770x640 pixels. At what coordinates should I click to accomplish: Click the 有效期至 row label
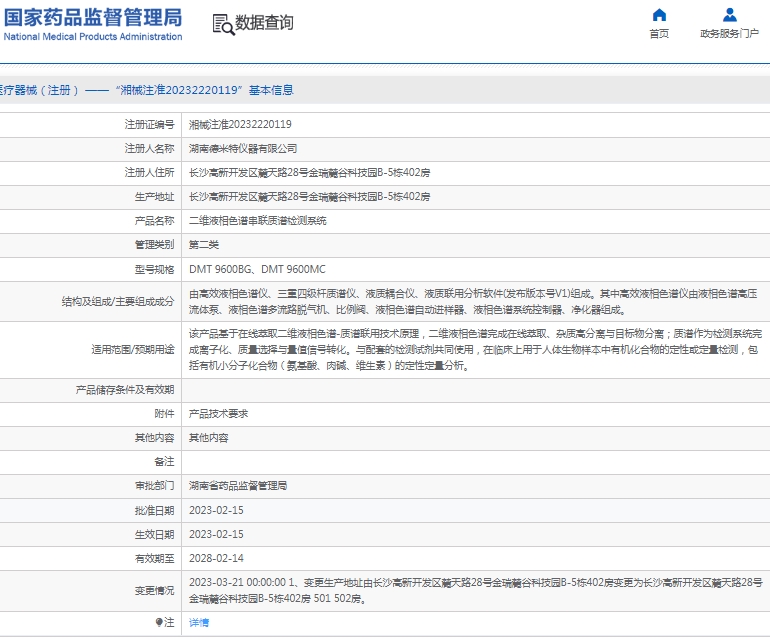click(x=155, y=559)
